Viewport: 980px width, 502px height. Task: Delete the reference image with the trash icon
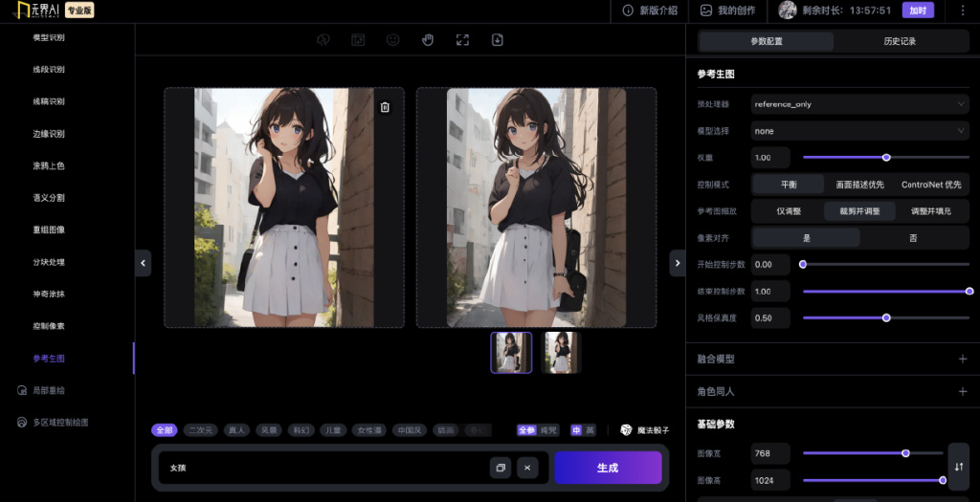click(x=385, y=107)
